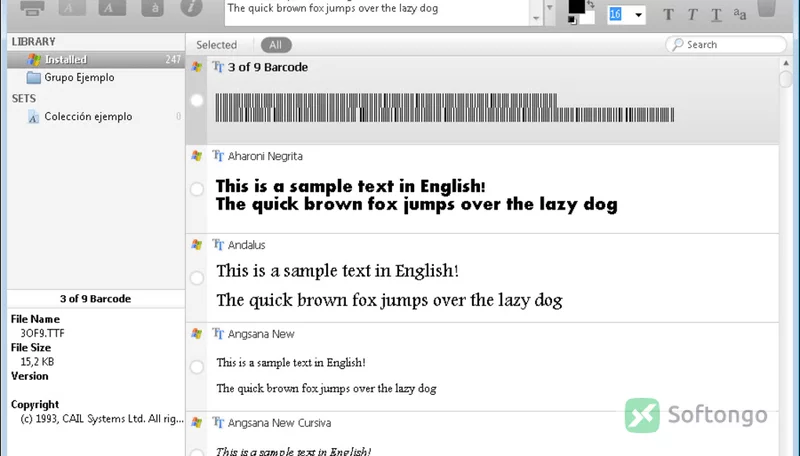Click the black foreground color swatch
Image resolution: width=800 pixels, height=456 pixels.
tap(577, 6)
